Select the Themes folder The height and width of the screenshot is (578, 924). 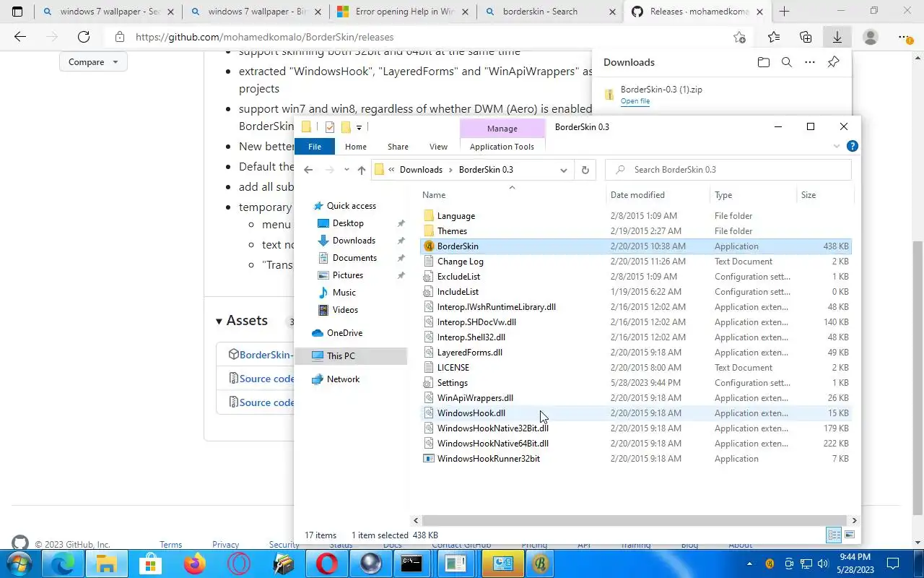635,231
